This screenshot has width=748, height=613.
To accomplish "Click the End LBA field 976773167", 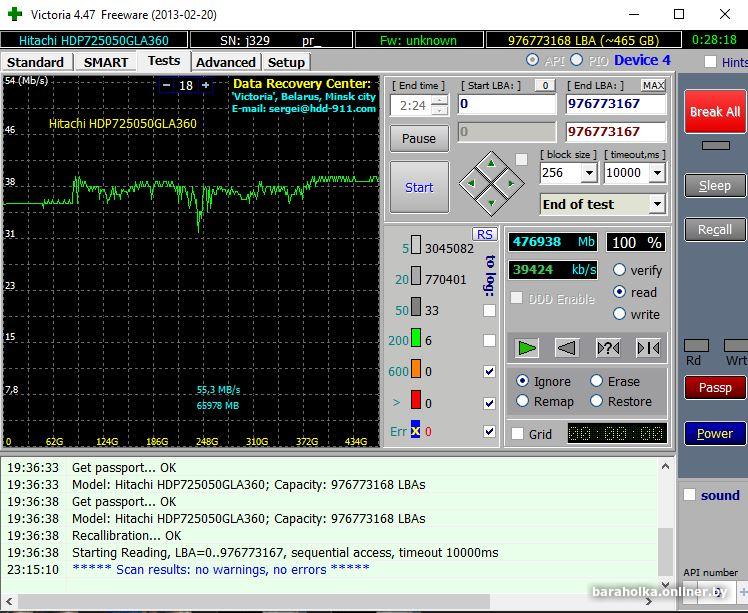I will pos(615,104).
